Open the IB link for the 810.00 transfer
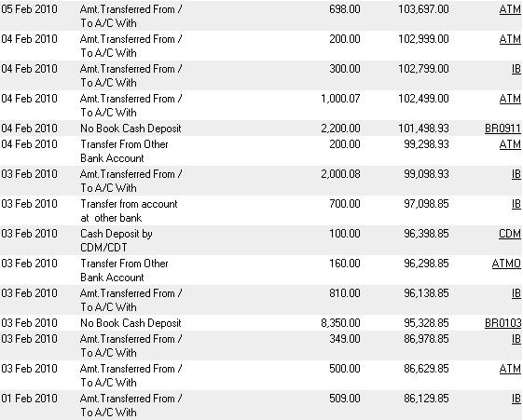 point(516,293)
